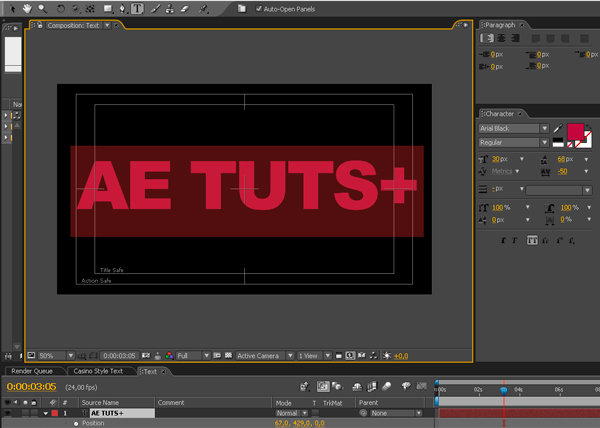Apply right align text in Paragraph panel

(x=515, y=38)
